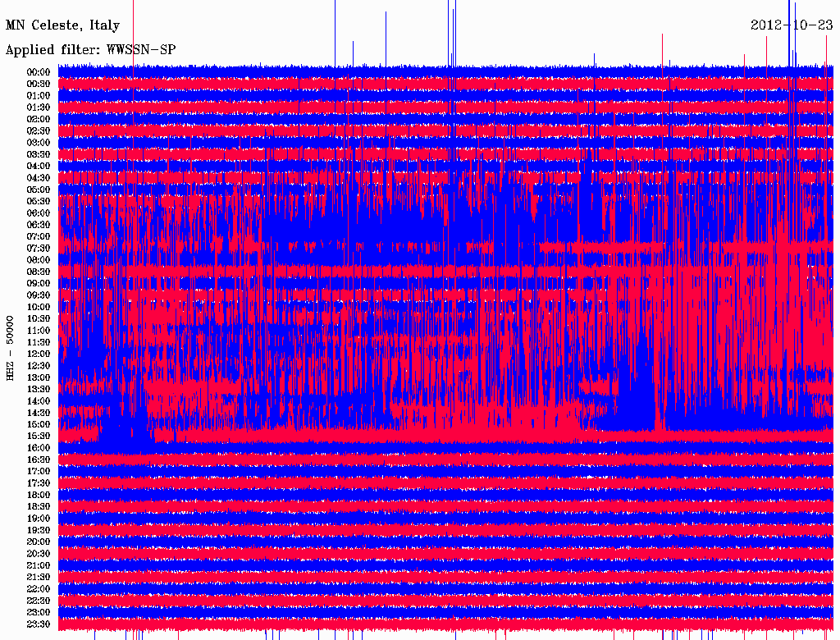This screenshot has height=640, width=840.
Task: Select the 06:00 time row label
Action: tap(39, 213)
